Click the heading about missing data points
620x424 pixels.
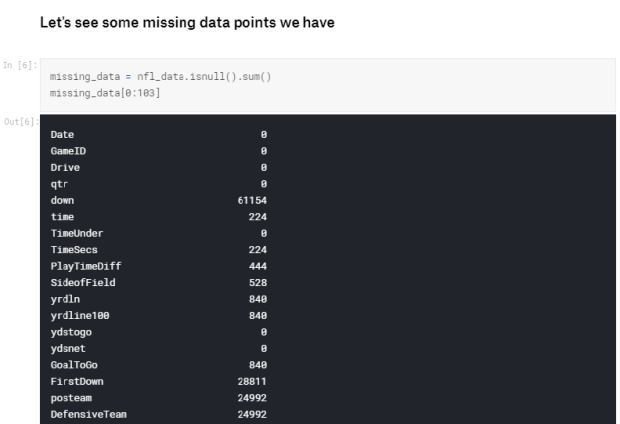point(187,23)
